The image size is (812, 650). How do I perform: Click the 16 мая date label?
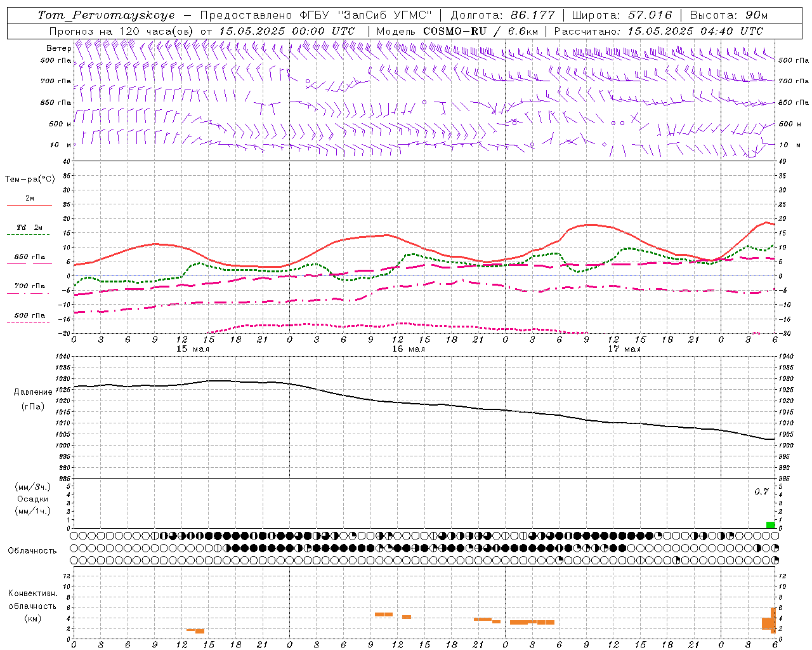click(409, 349)
